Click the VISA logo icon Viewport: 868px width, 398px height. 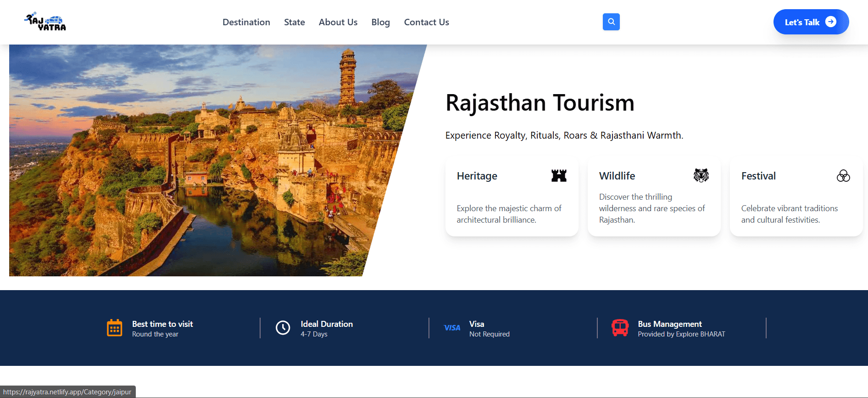(x=452, y=328)
